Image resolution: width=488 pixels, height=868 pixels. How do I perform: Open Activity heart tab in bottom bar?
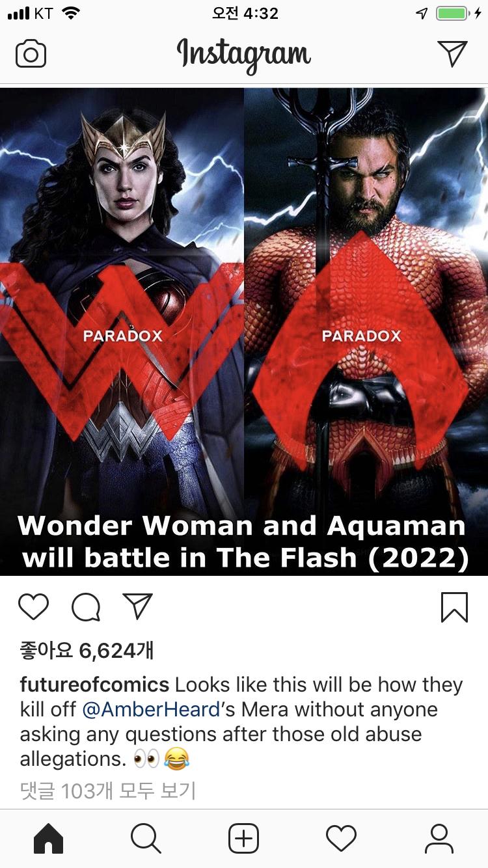[x=342, y=838]
